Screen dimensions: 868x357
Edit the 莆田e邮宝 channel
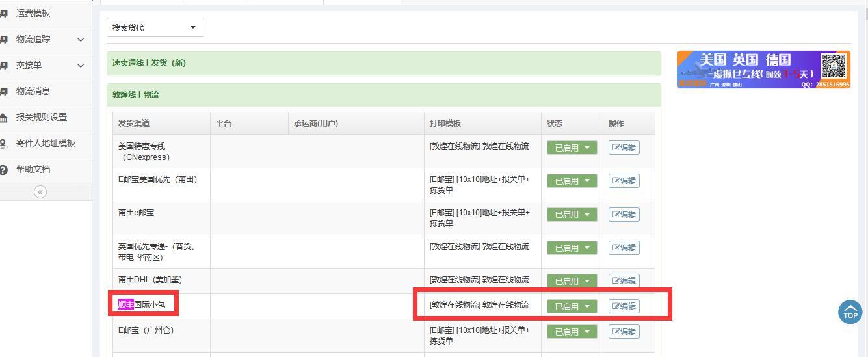click(624, 215)
